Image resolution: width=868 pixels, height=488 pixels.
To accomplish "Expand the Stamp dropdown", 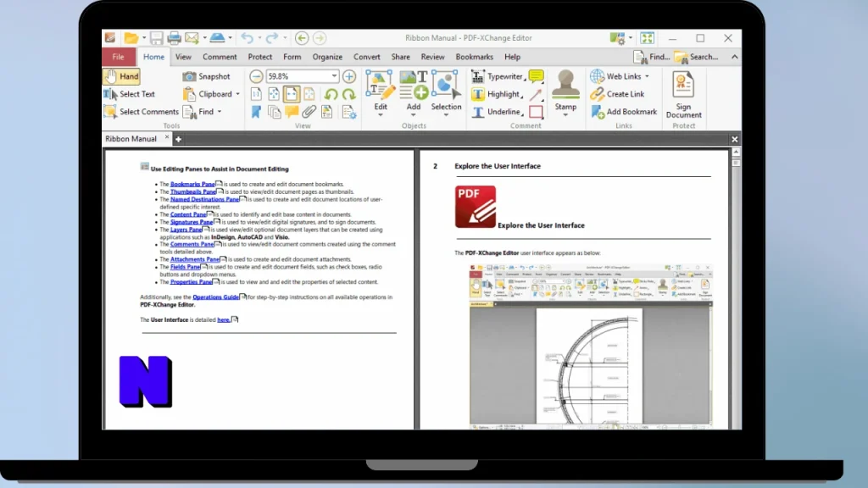I will [565, 115].
